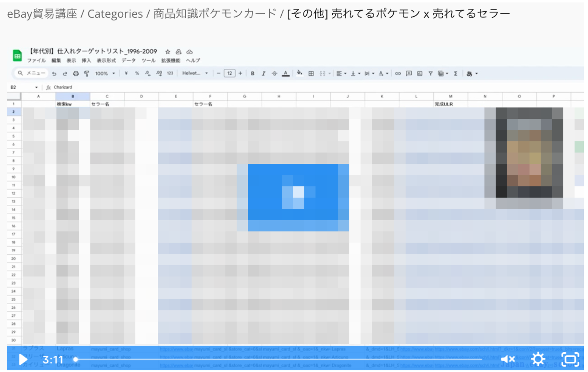Open the 表示形式 menu
Screen dimensions: 588x372
pyautogui.click(x=106, y=61)
